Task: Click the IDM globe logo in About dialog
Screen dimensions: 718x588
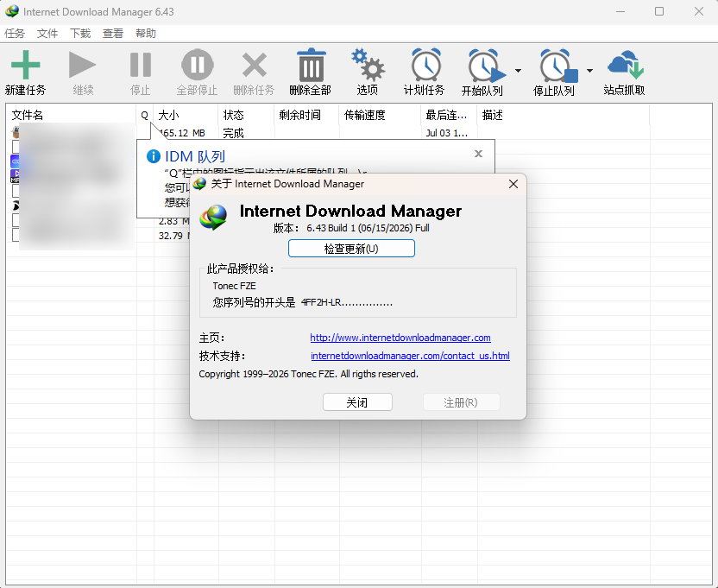Action: [x=213, y=217]
